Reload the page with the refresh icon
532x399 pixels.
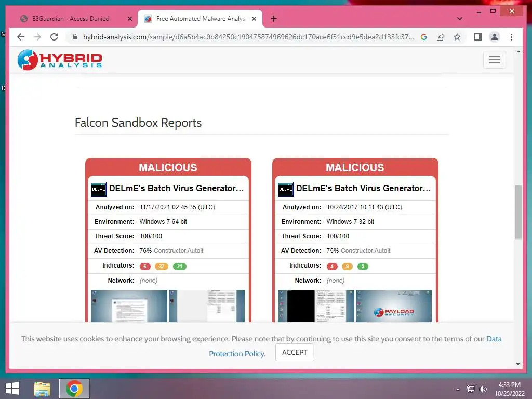pyautogui.click(x=54, y=37)
